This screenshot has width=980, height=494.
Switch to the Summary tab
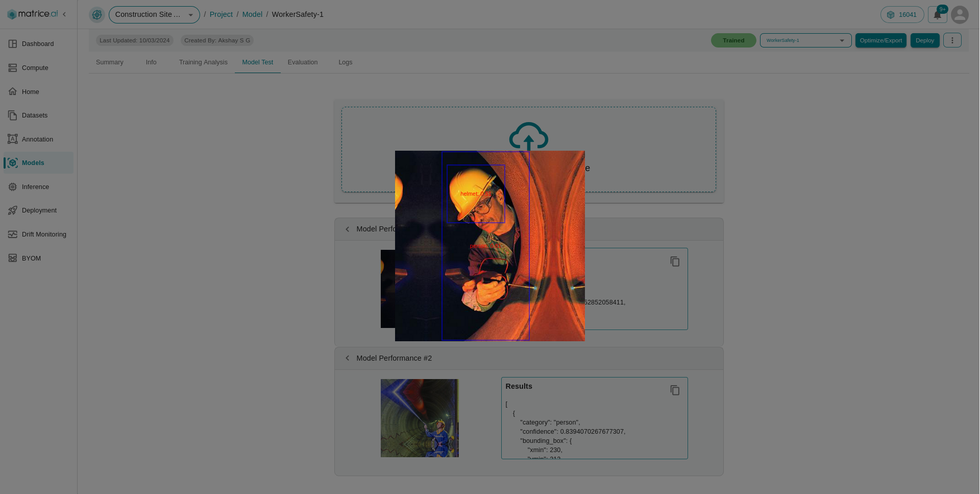point(110,62)
